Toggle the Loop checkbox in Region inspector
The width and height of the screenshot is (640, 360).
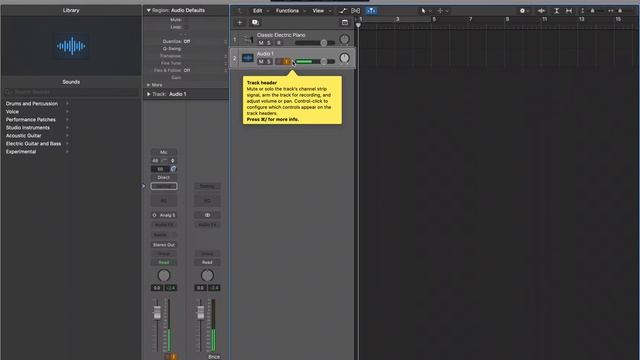click(186, 27)
